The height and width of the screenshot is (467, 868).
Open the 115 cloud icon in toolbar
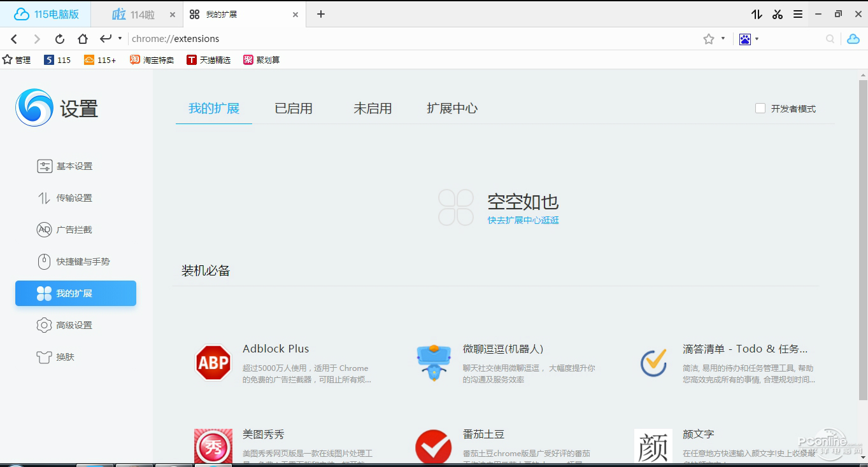(x=853, y=39)
